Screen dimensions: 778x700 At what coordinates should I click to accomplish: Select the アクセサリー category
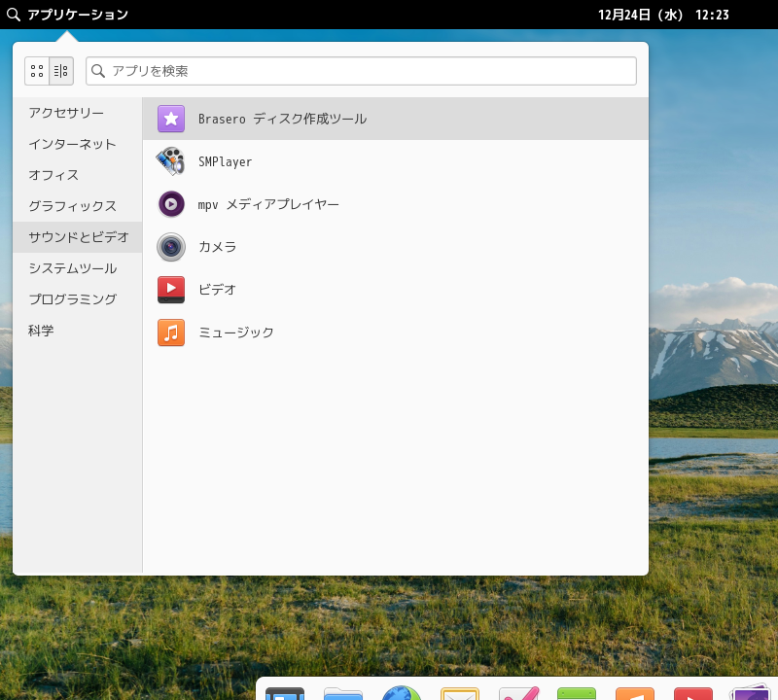pos(66,113)
